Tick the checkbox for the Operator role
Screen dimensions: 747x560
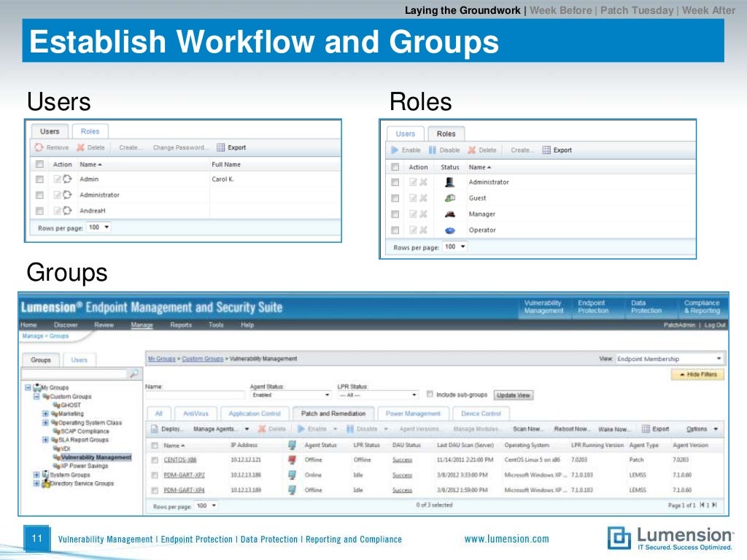[x=395, y=230]
